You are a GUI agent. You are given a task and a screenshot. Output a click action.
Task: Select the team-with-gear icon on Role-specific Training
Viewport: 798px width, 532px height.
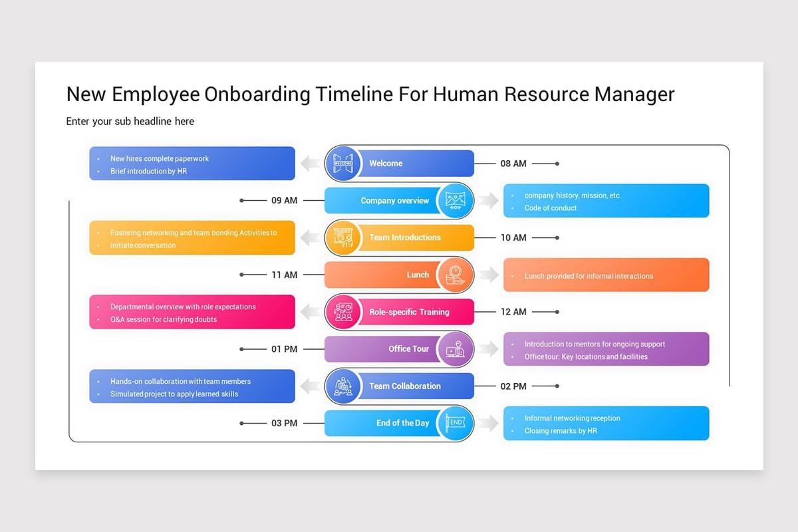(x=342, y=312)
